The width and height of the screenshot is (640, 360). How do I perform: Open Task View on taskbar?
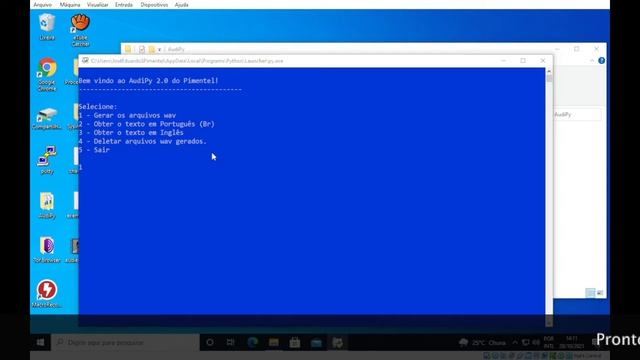[x=231, y=342]
